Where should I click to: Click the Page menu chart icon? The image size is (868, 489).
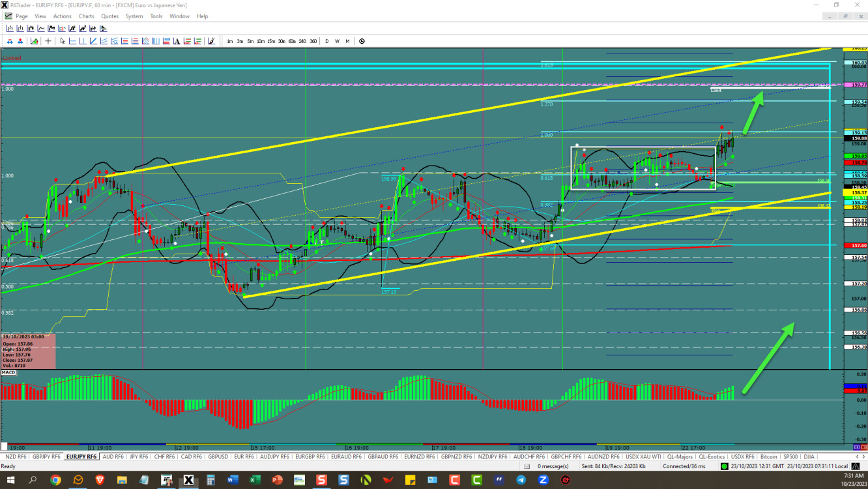point(8,16)
